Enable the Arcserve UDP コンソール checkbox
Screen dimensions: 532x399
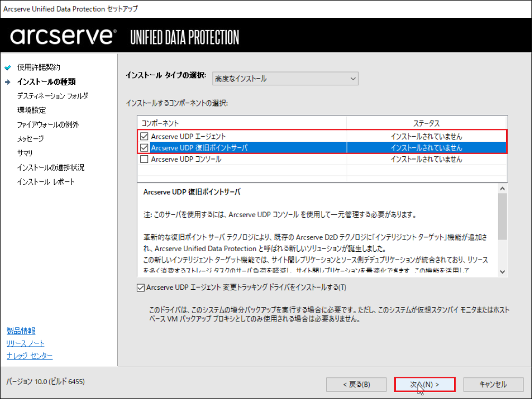pos(144,159)
